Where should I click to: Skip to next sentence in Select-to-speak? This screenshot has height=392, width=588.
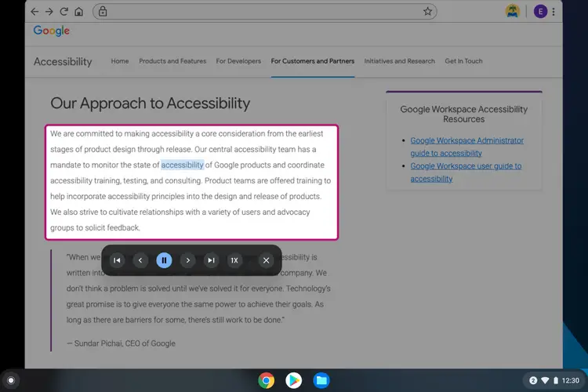(x=188, y=260)
